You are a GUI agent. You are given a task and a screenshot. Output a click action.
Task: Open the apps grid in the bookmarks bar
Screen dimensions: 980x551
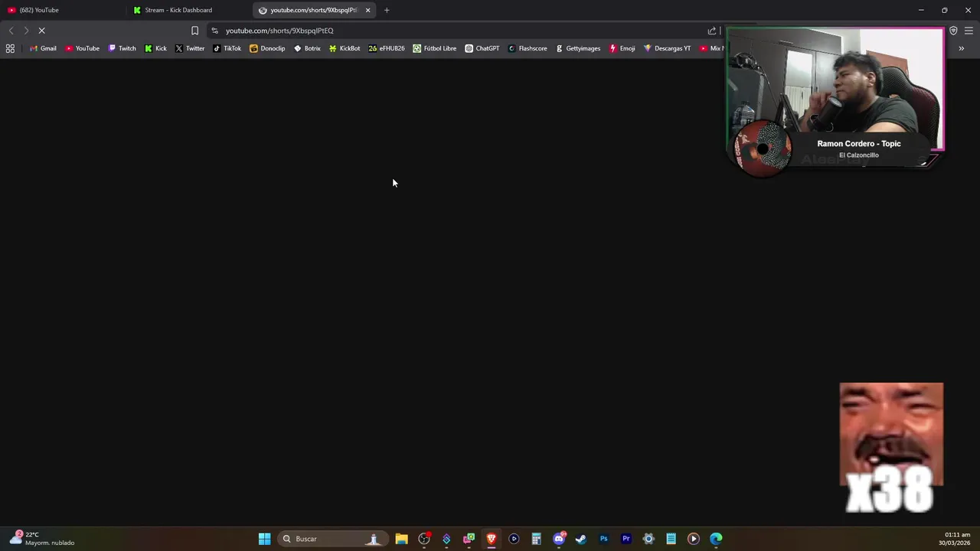click(10, 48)
